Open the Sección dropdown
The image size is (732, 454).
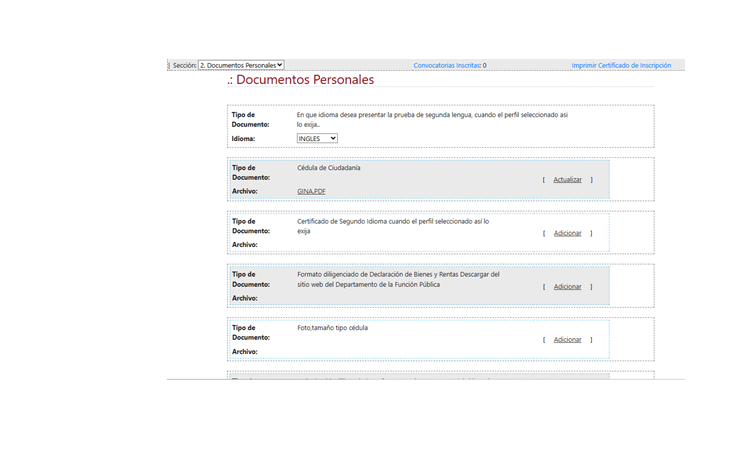coord(241,65)
